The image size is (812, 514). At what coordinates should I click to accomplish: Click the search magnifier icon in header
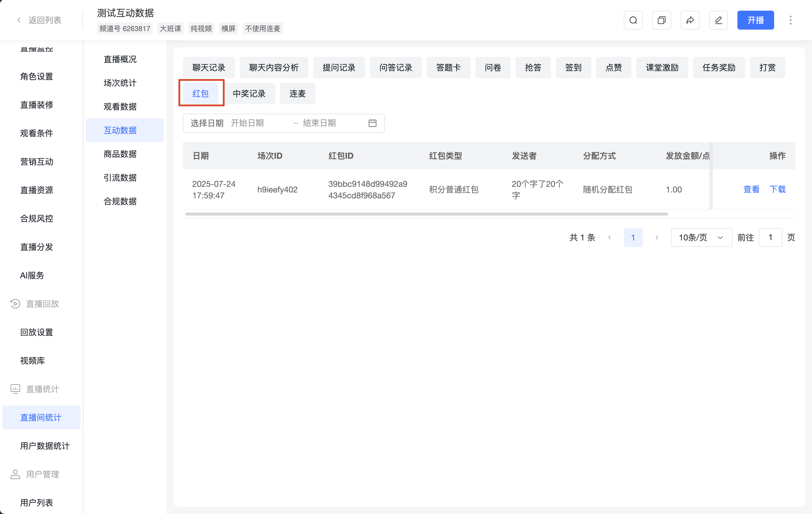click(x=633, y=20)
